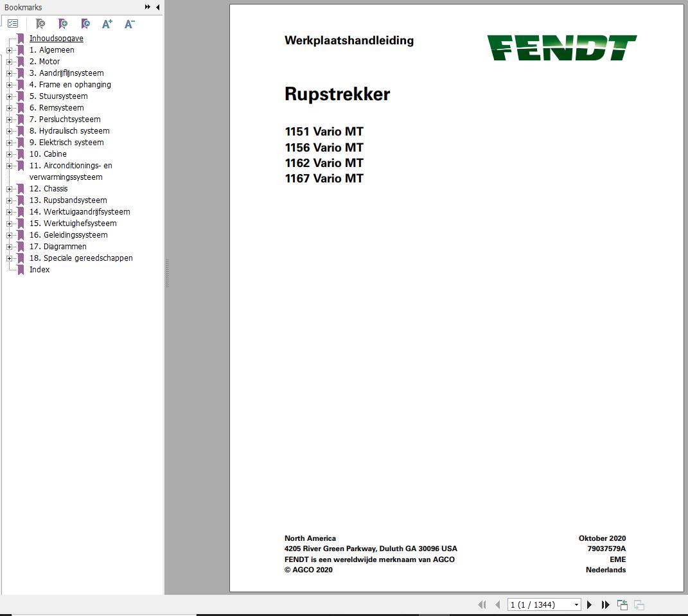
Task: Expand the 5. Stuursysteem bookmark
Action: coord(9,96)
